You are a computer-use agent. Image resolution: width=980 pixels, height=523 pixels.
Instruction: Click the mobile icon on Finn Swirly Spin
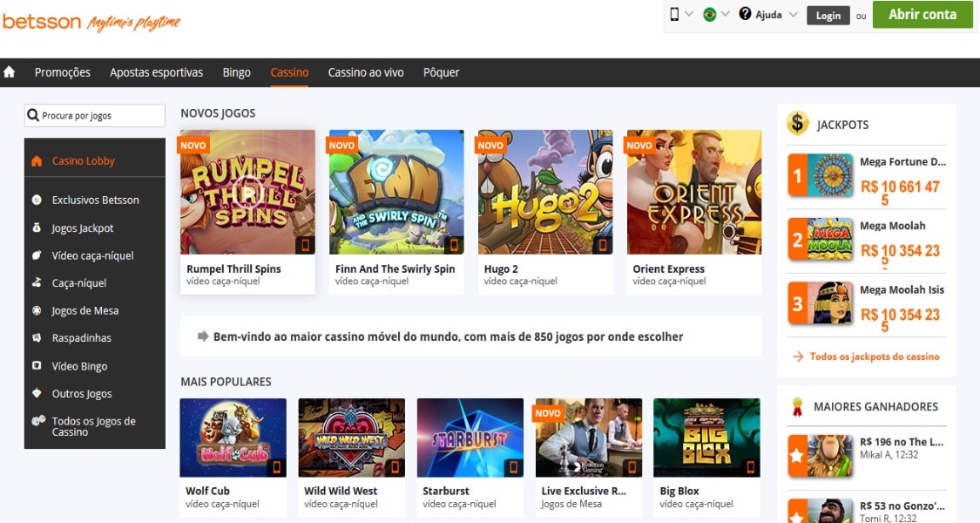click(454, 245)
